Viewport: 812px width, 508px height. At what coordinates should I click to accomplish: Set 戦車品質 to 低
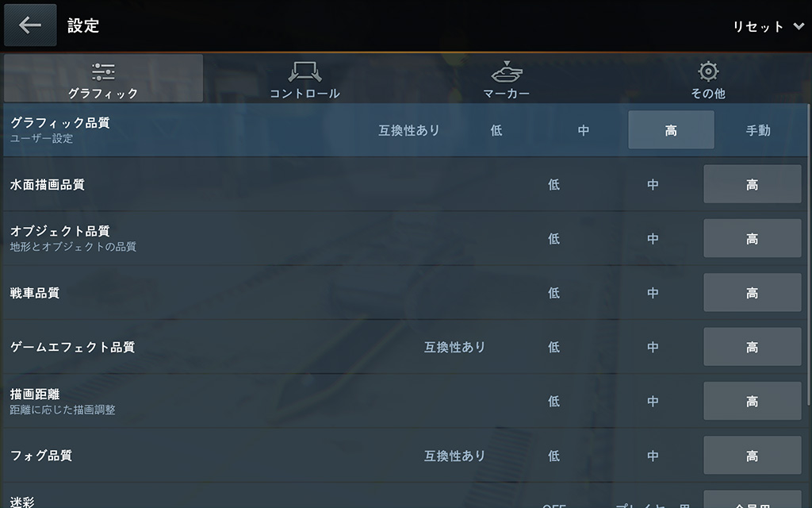point(554,293)
